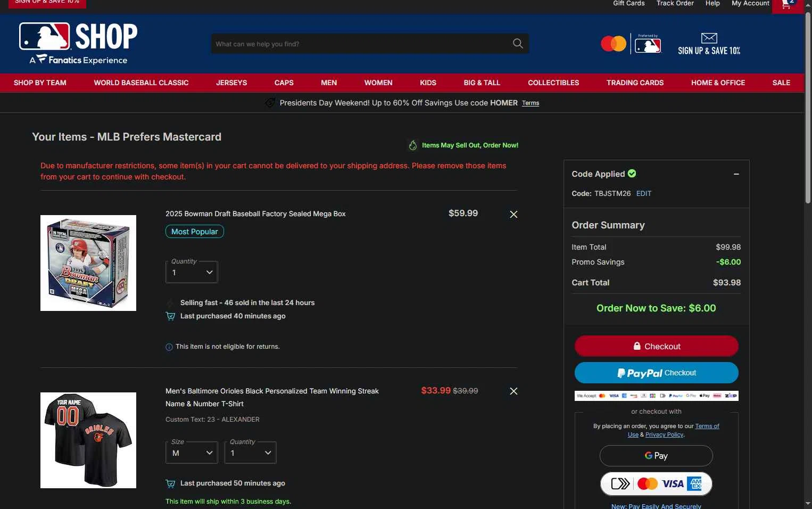The image size is (812, 509).
Task: Open the 2025 Bowman Draft Mega Box title
Action: 255,214
